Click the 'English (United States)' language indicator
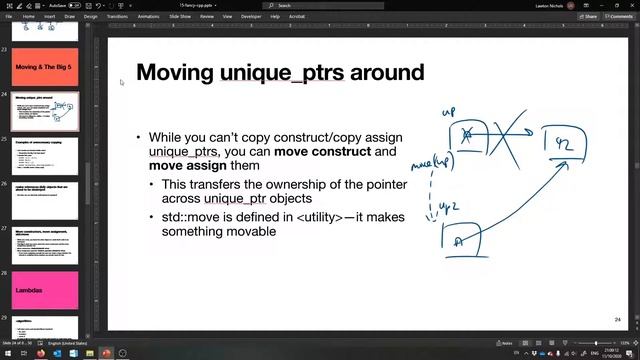The image size is (640, 360). (67, 343)
